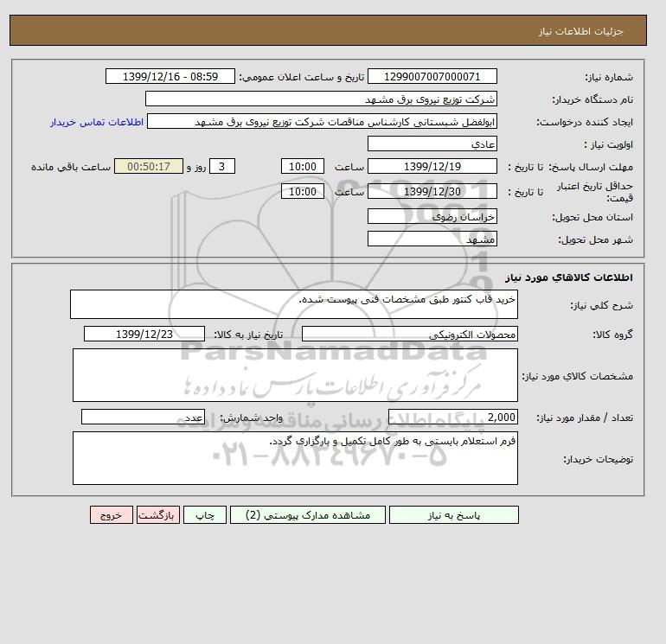Open اطلاعات تماس خریدار link
This screenshot has height=644, width=666.
[x=97, y=122]
